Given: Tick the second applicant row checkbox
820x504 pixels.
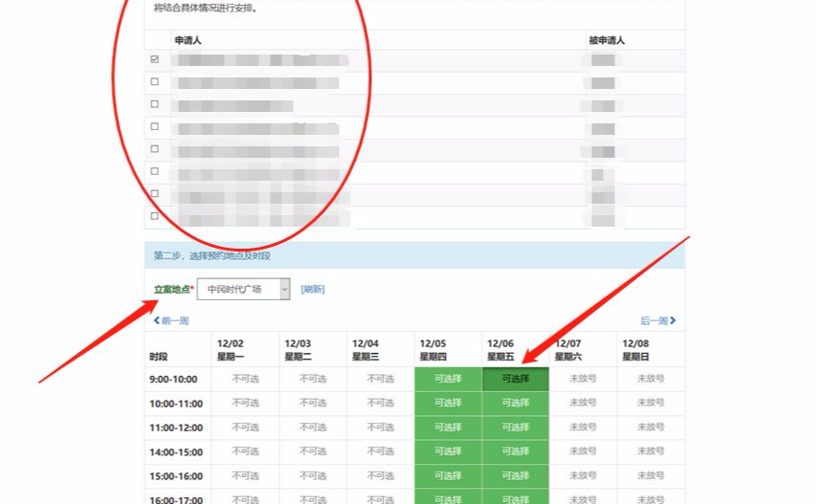Looking at the screenshot, I should (155, 82).
